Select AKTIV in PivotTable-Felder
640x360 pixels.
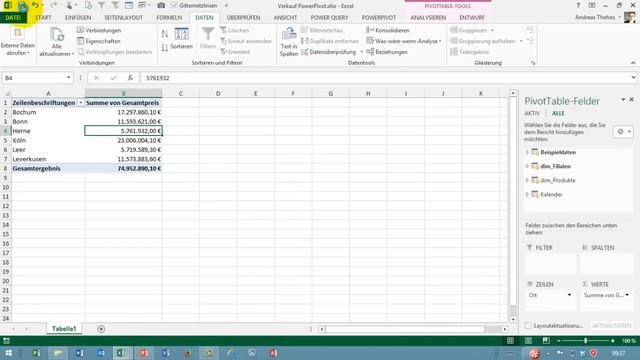(x=532, y=113)
